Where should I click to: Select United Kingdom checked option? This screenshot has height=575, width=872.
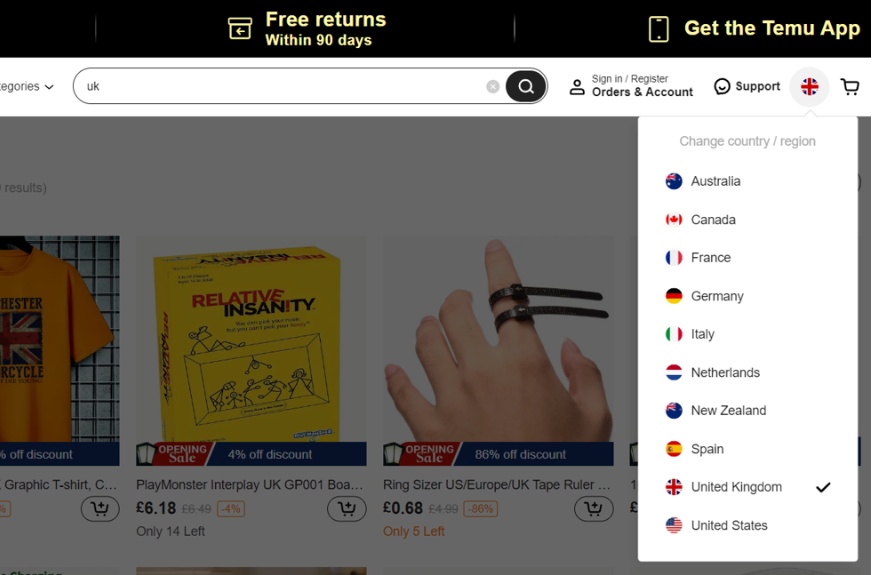747,487
